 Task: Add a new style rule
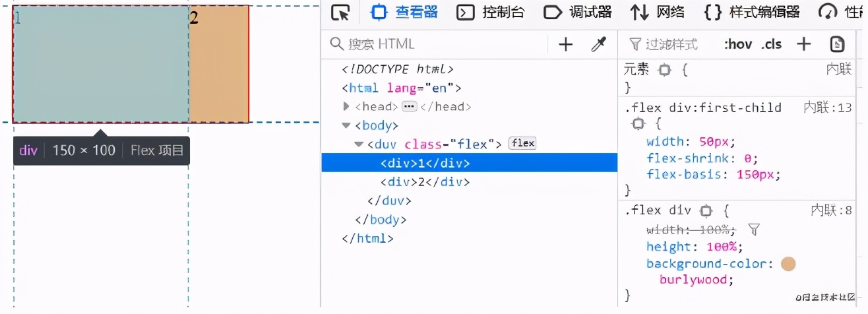(803, 44)
